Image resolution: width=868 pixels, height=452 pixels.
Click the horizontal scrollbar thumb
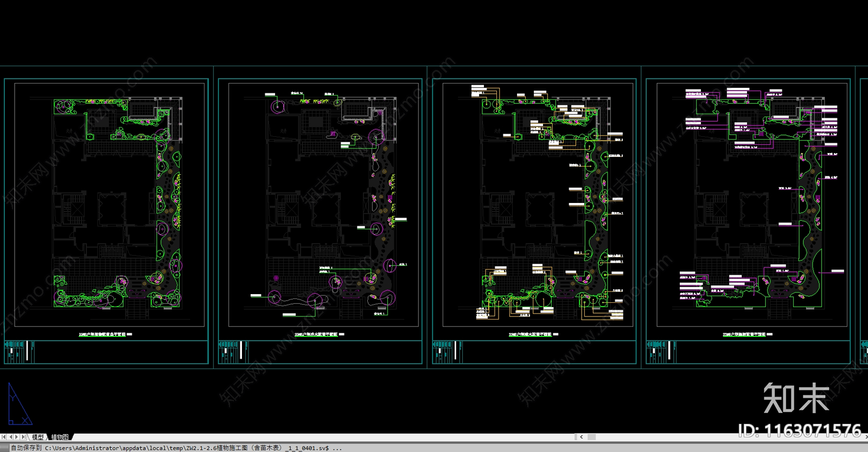pyautogui.click(x=592, y=437)
